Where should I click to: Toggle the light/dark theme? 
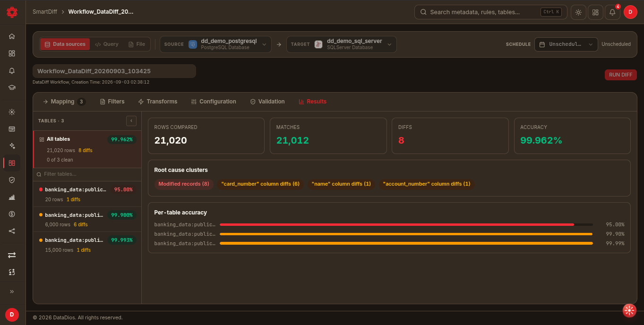click(x=578, y=12)
